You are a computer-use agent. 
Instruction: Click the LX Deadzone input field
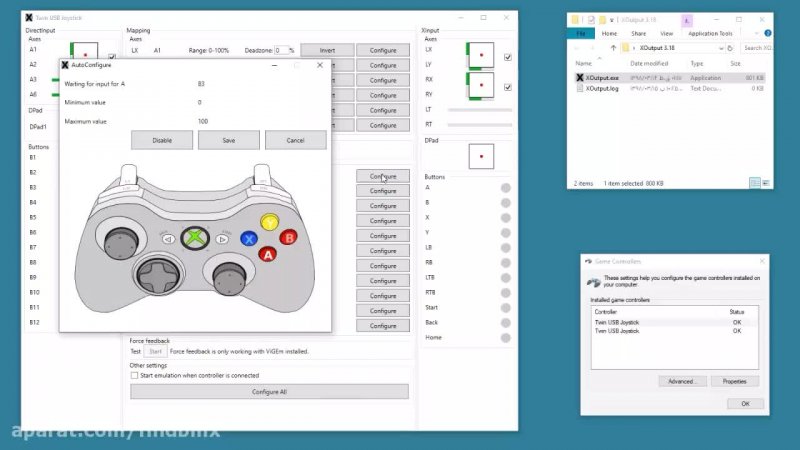(280, 50)
